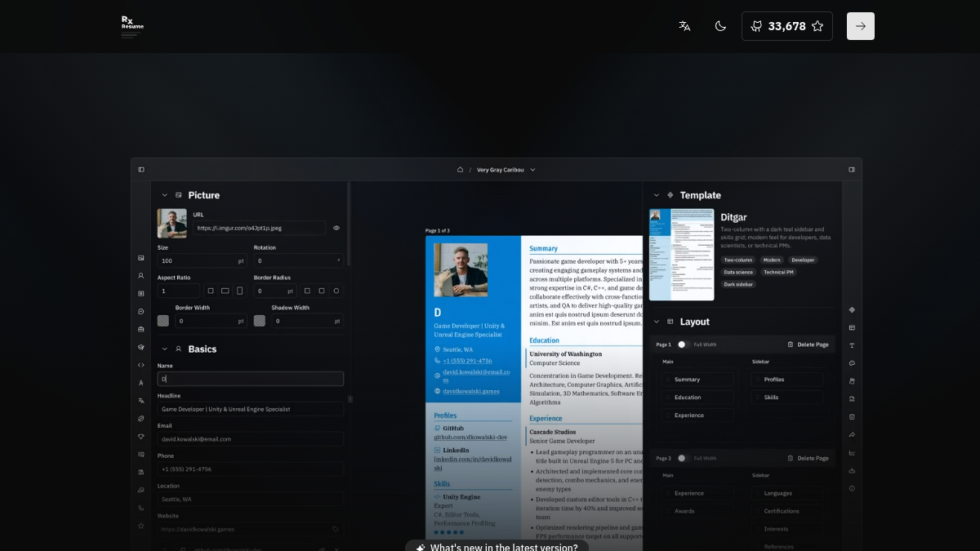The height and width of the screenshot is (551, 980).
Task: Toggle the right sidebar panel icon
Action: pyautogui.click(x=852, y=170)
